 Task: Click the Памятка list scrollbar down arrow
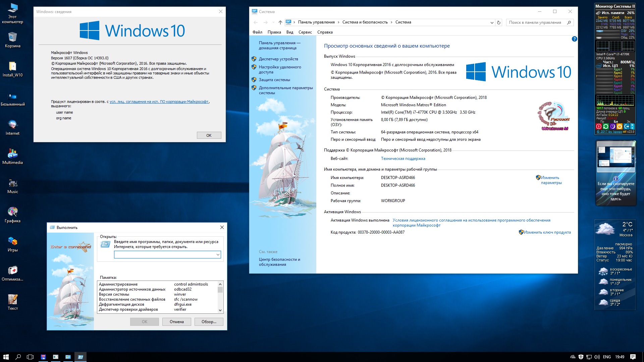(x=220, y=310)
